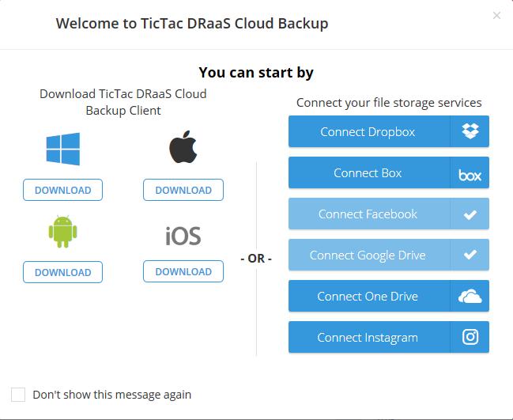Click the Dropbox logo icon
The width and height of the screenshot is (513, 420).
click(470, 131)
